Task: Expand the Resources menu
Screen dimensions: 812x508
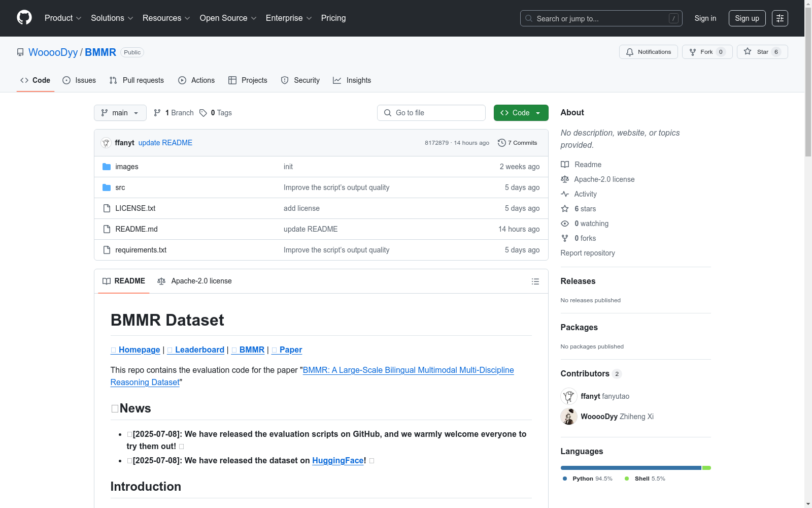Action: point(166,18)
